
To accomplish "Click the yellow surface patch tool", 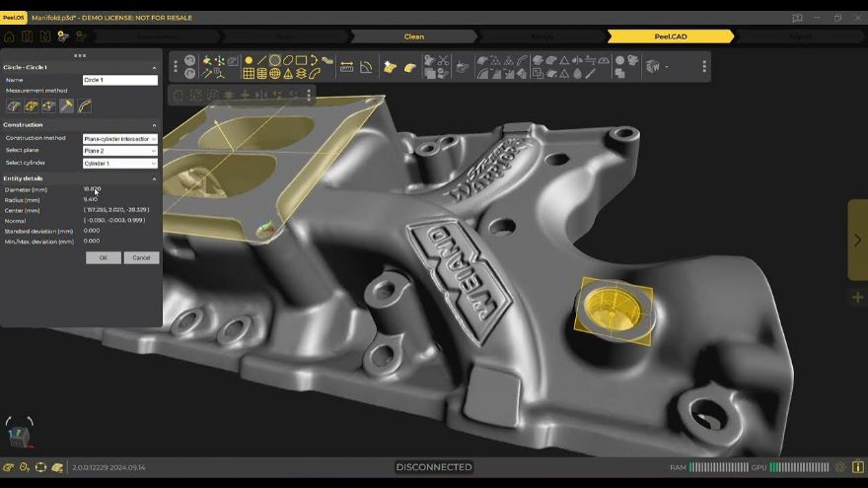I will tap(409, 67).
